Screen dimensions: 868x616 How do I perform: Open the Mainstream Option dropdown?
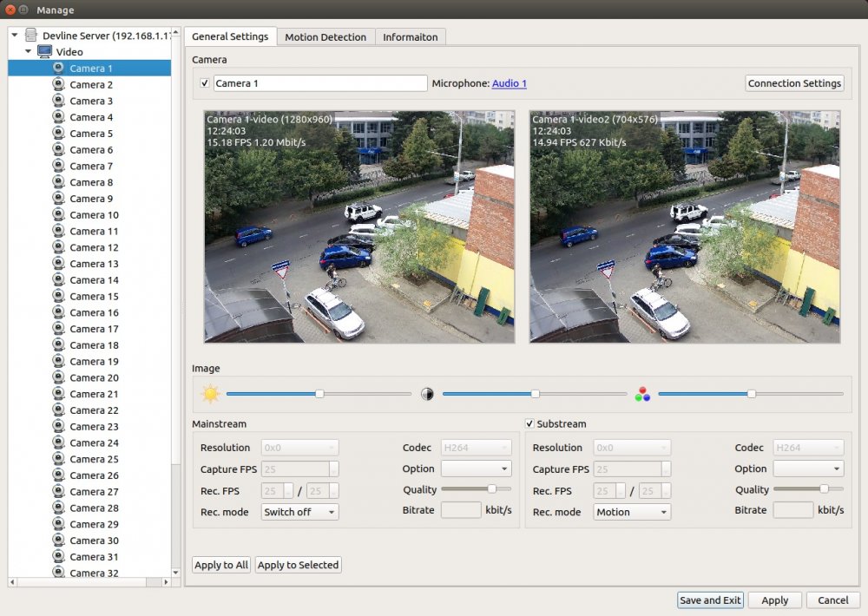476,469
